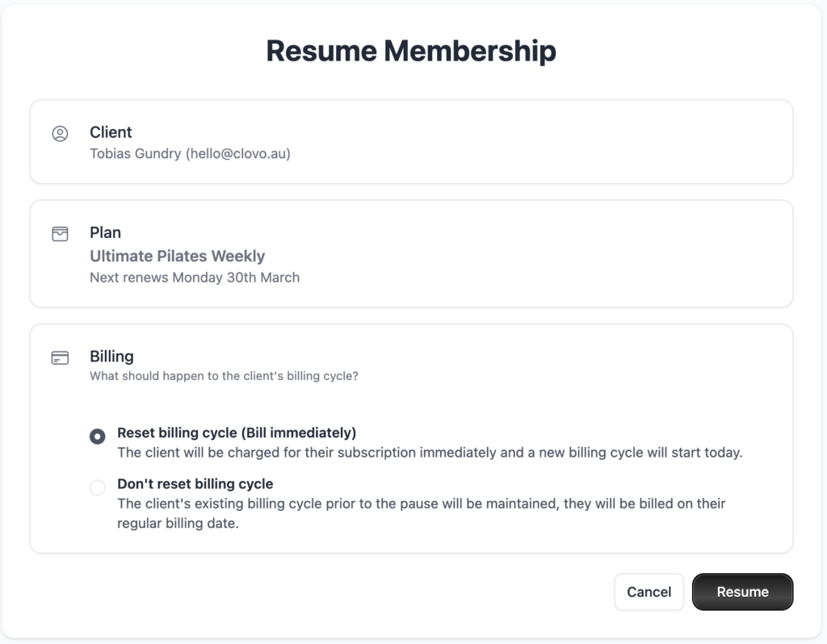Click the billing credit card icon
The width and height of the screenshot is (827, 644).
click(60, 358)
